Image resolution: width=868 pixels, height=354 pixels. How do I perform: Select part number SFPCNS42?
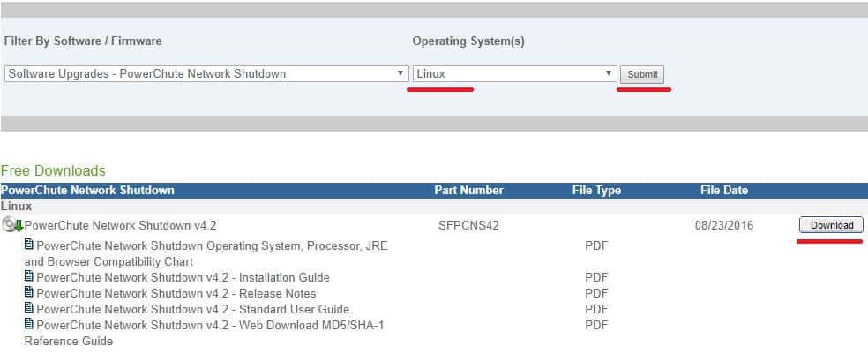(x=468, y=225)
